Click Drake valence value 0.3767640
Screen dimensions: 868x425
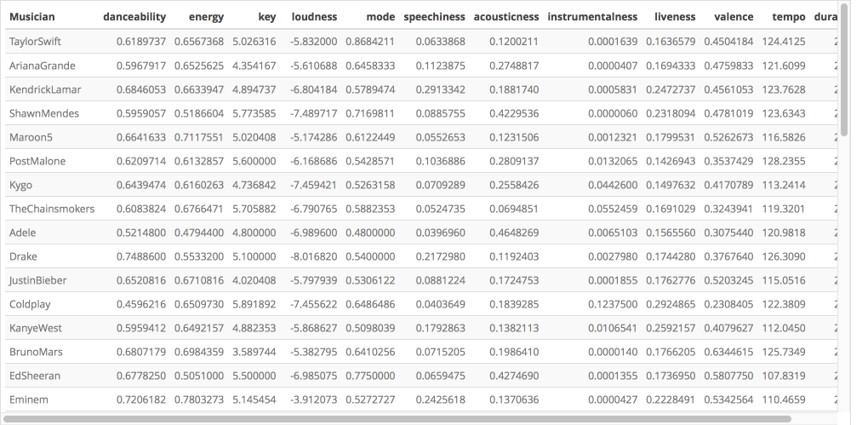(x=729, y=256)
